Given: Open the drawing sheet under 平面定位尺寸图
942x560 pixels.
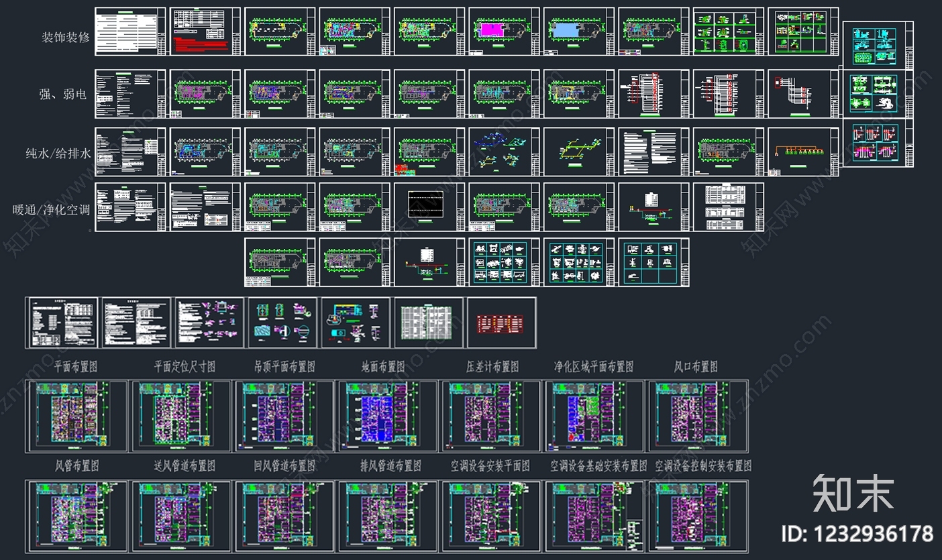Looking at the screenshot, I should [x=180, y=415].
